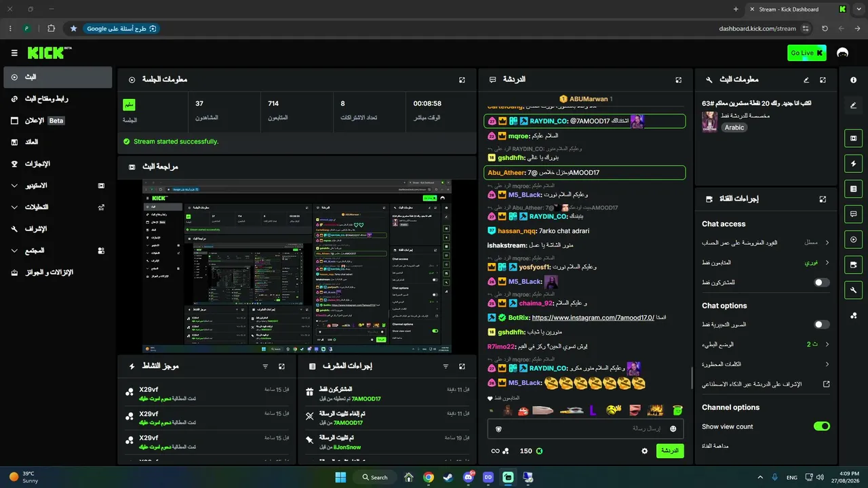868x488 pixels.
Task: Open the emoji picker in the chat input
Action: point(673,428)
